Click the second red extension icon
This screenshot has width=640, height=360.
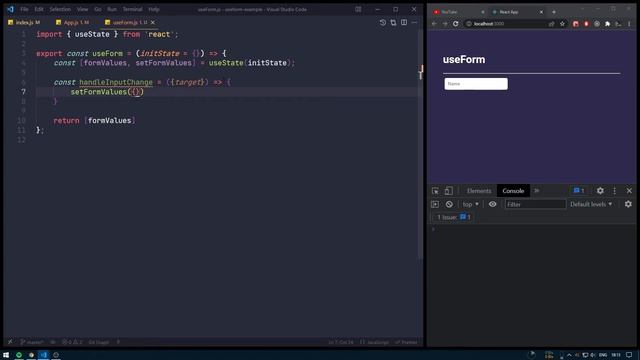point(586,24)
